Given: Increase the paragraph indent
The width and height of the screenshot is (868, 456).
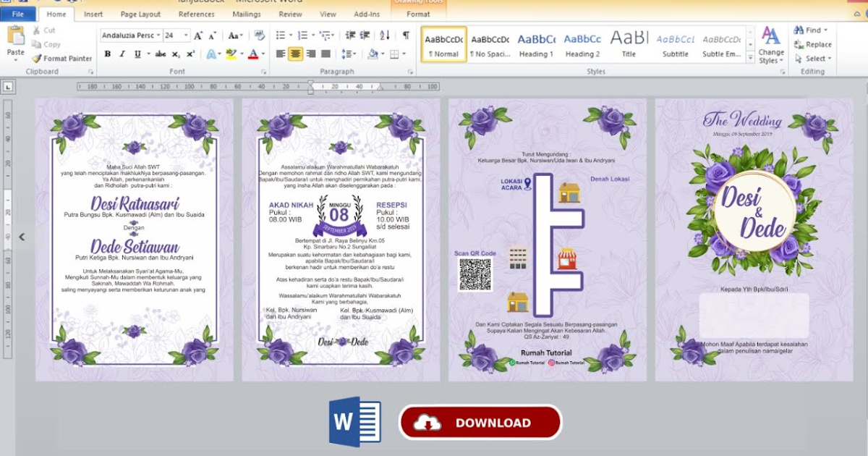Looking at the screenshot, I should click(x=365, y=35).
